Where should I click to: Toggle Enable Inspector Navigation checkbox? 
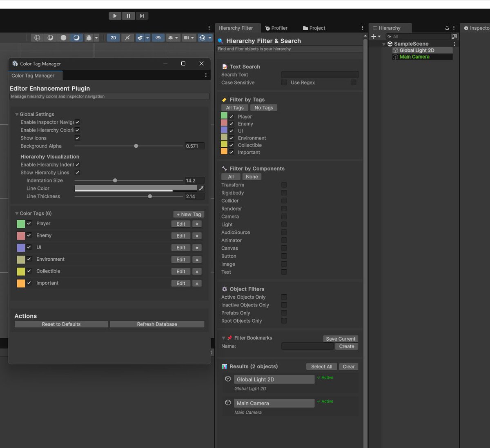(x=77, y=122)
